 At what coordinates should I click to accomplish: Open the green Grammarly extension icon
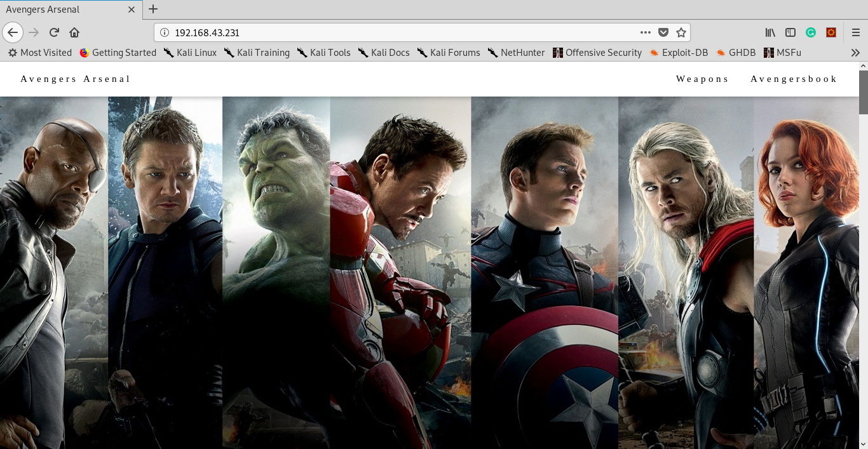(x=811, y=32)
